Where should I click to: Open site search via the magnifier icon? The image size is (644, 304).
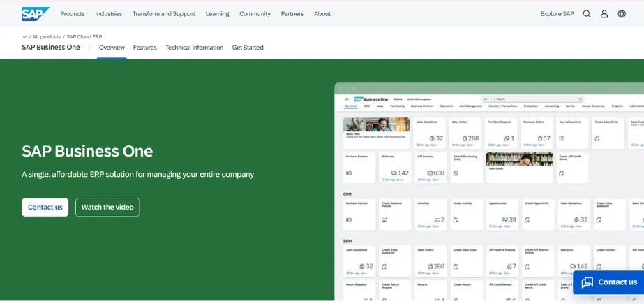click(587, 13)
